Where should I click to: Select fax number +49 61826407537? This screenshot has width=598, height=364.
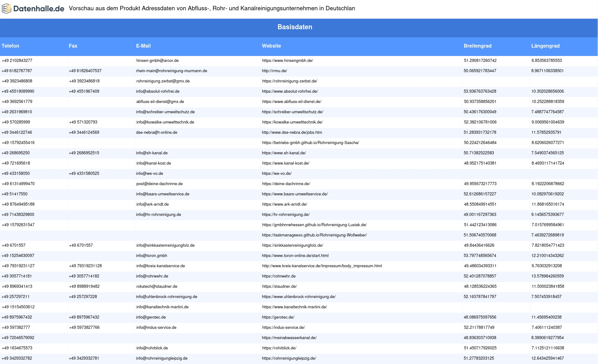click(85, 71)
